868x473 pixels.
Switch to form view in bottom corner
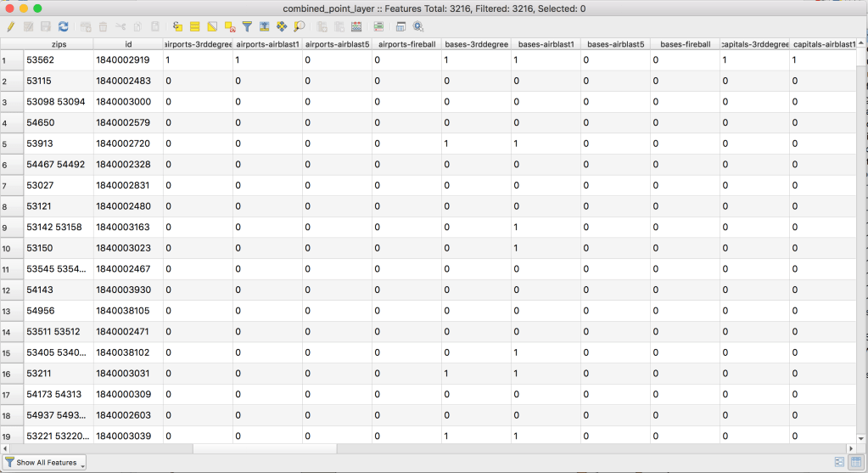pos(839,462)
